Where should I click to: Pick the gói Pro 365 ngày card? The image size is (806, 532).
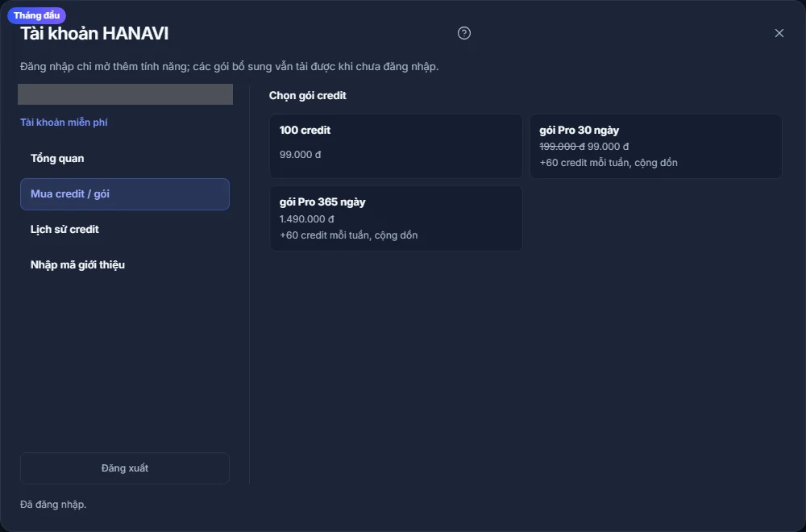(x=396, y=218)
